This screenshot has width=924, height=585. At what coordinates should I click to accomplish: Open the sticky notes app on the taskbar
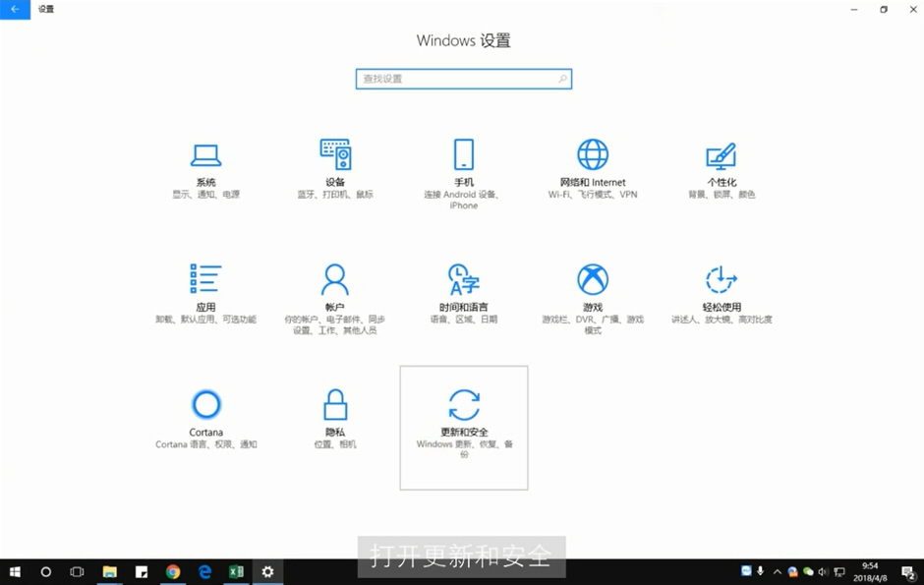point(142,571)
